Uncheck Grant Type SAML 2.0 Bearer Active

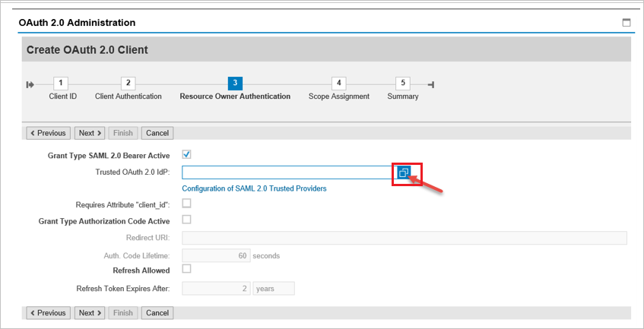187,155
